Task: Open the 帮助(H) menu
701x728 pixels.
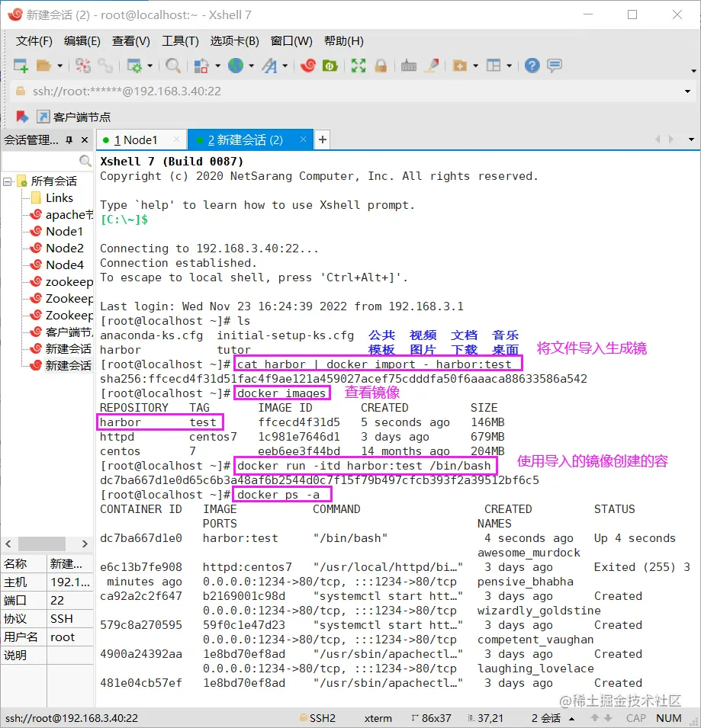Action: point(344,41)
